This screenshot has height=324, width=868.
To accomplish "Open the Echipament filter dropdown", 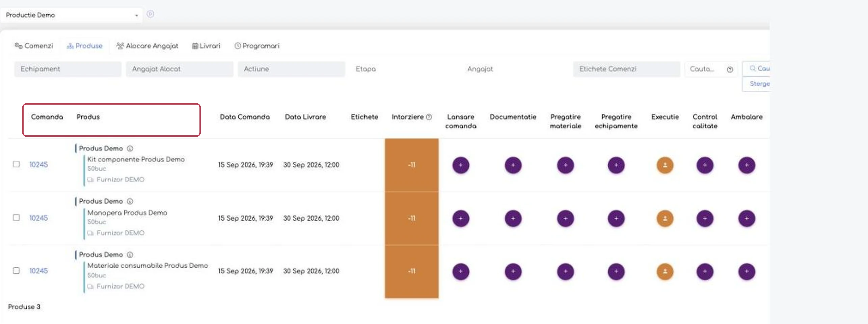I will (x=68, y=69).
